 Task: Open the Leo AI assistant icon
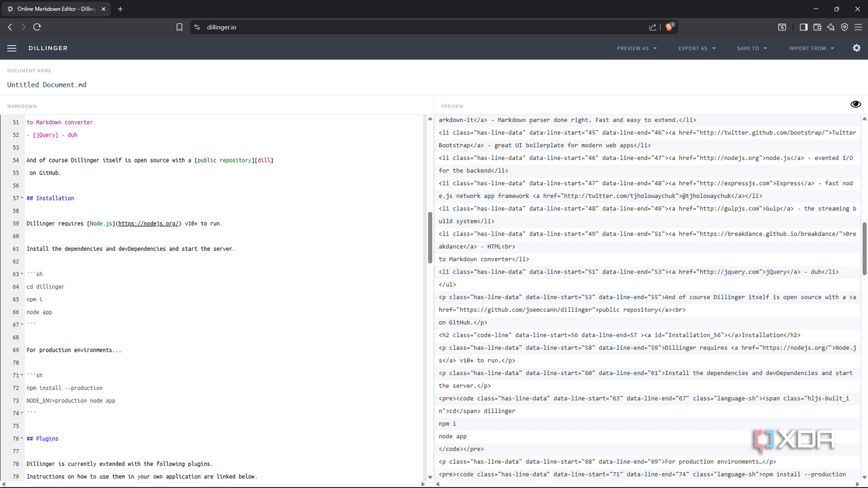[x=831, y=27]
